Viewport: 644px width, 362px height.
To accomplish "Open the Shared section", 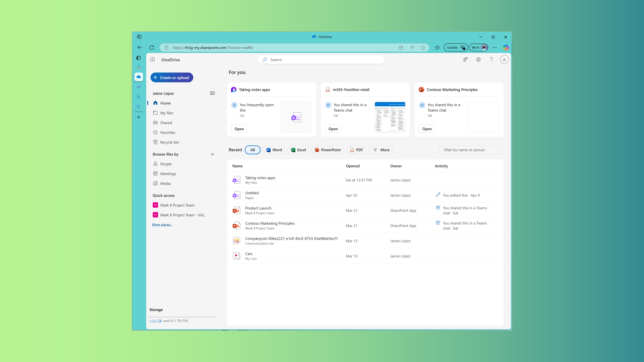I will (x=166, y=122).
